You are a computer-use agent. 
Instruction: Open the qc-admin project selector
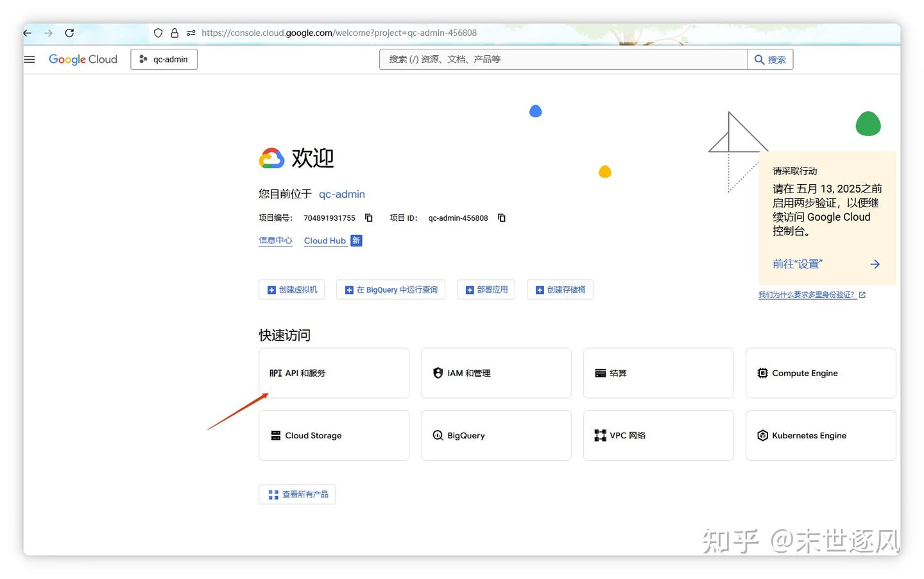(164, 59)
